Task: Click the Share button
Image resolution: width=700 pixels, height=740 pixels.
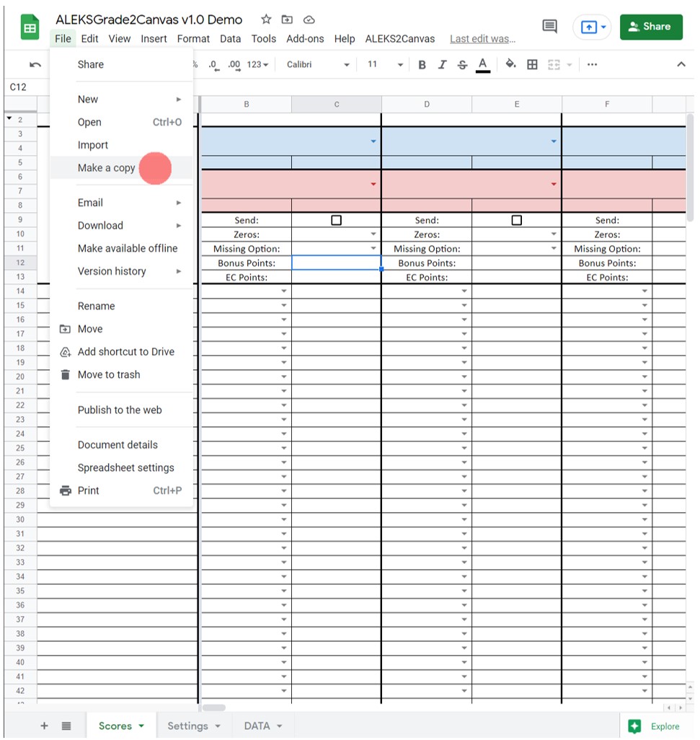Action: click(651, 26)
